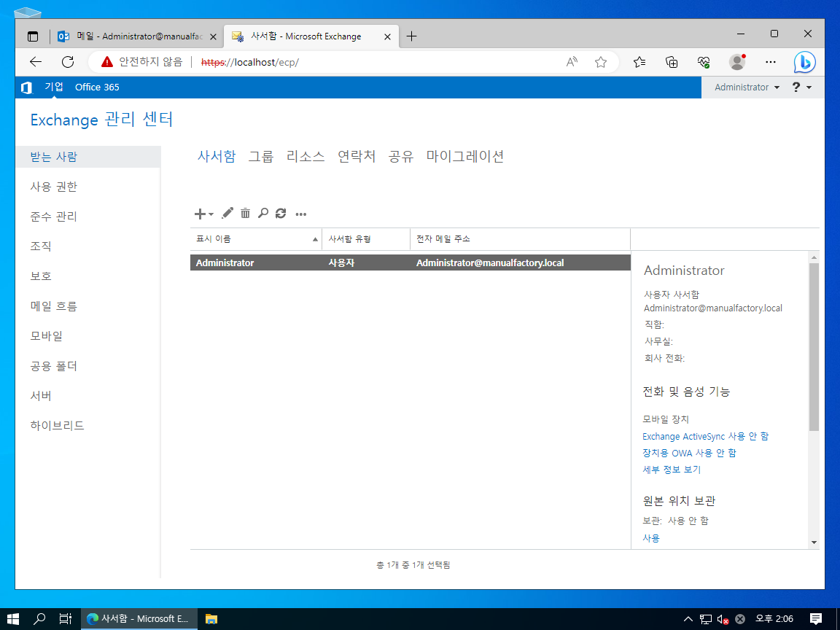Open File Explorer from taskbar

(211, 619)
